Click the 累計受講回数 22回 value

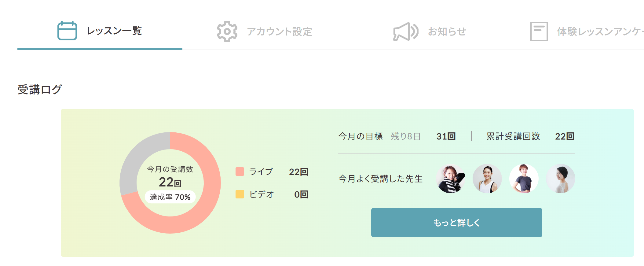pyautogui.click(x=565, y=136)
